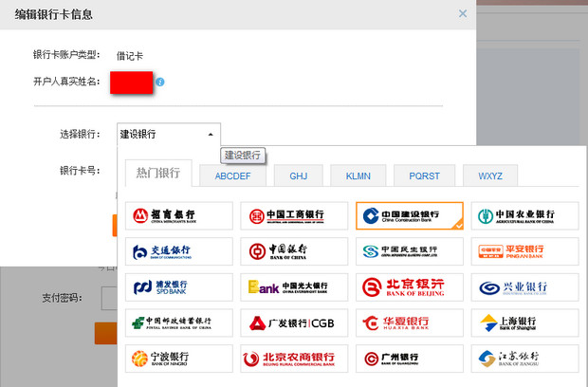The width and height of the screenshot is (588, 387).
Task: Select Guangfa Bank 广发银行 CGB
Action: (x=294, y=322)
